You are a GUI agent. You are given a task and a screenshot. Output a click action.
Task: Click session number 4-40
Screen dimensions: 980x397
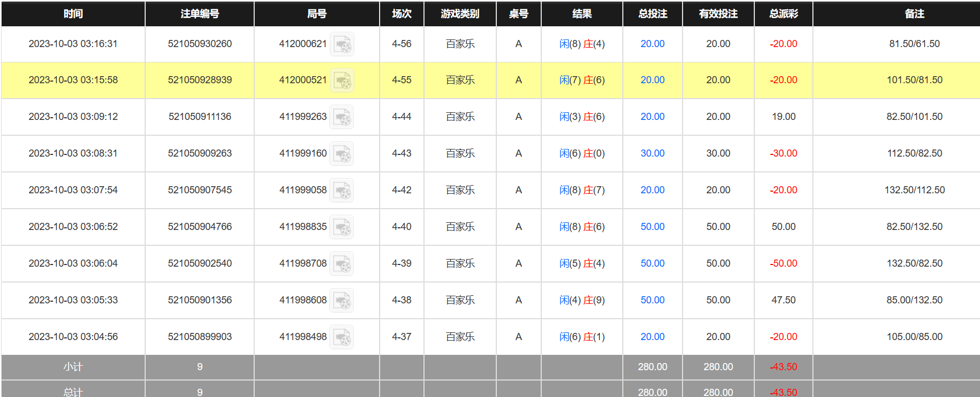402,227
